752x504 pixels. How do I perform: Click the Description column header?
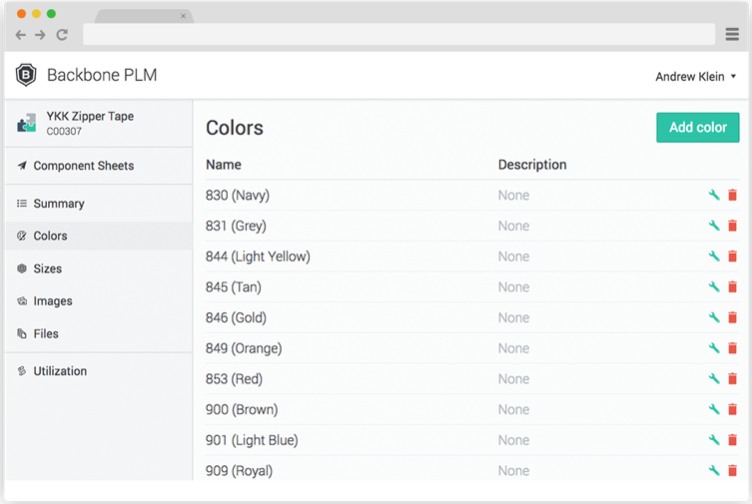tap(532, 165)
